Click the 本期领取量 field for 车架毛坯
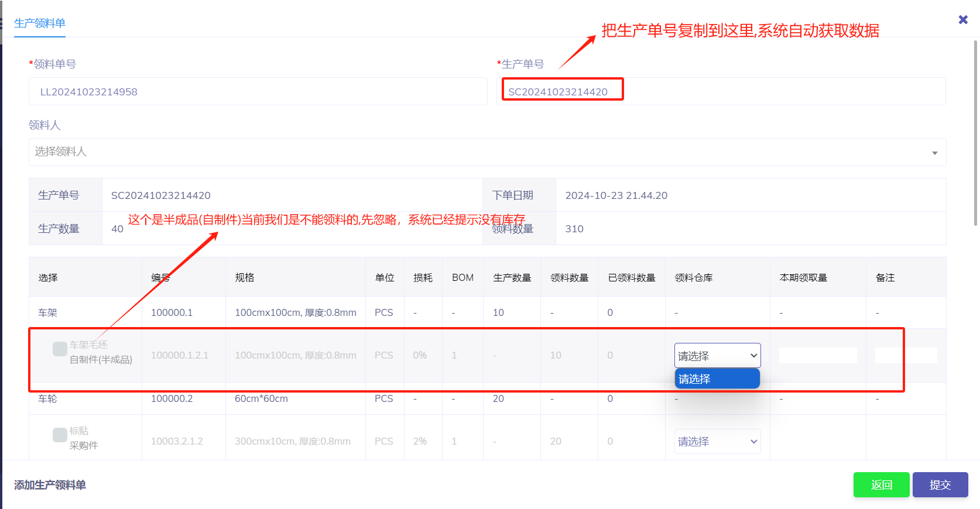This screenshot has width=980, height=509. click(x=817, y=355)
